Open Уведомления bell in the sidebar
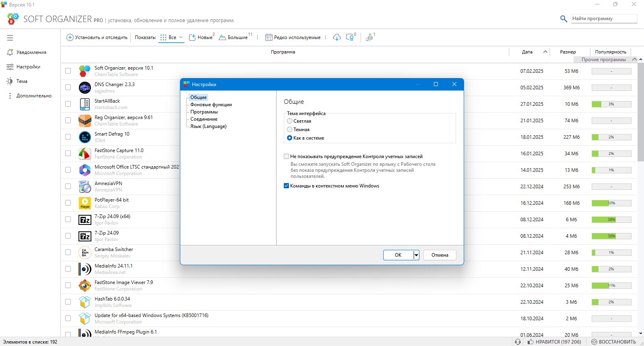Screen dimensions: 644x346 pos(10,52)
